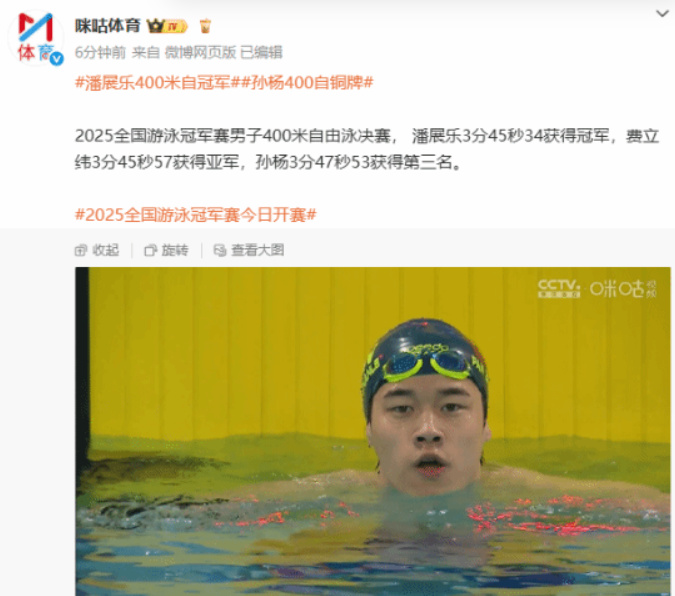This screenshot has width=675, height=596.
Task: Rotate the picture with 旋转
Action: [x=166, y=250]
